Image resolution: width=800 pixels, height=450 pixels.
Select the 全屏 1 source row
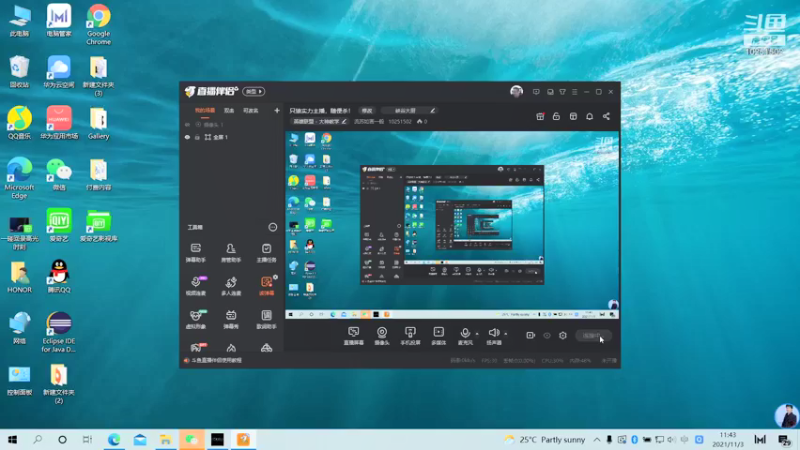click(232, 137)
